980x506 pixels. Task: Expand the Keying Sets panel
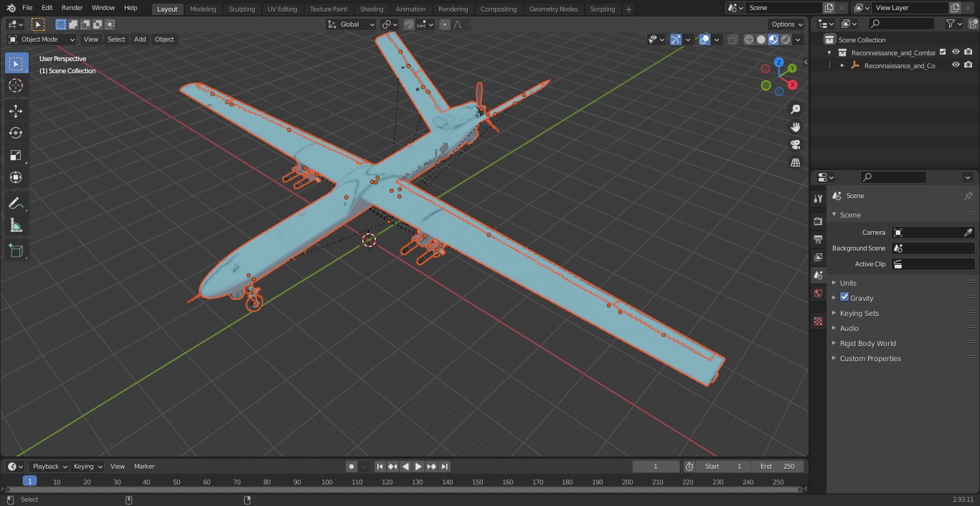(x=859, y=313)
